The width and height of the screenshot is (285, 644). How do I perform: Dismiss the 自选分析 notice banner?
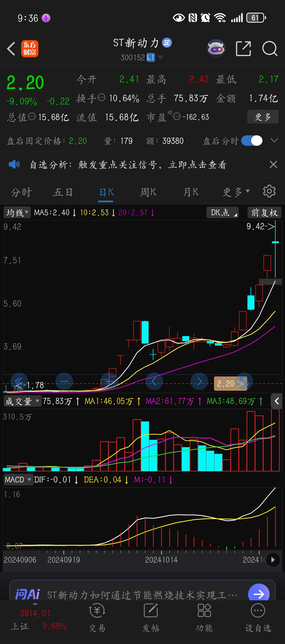273,164
